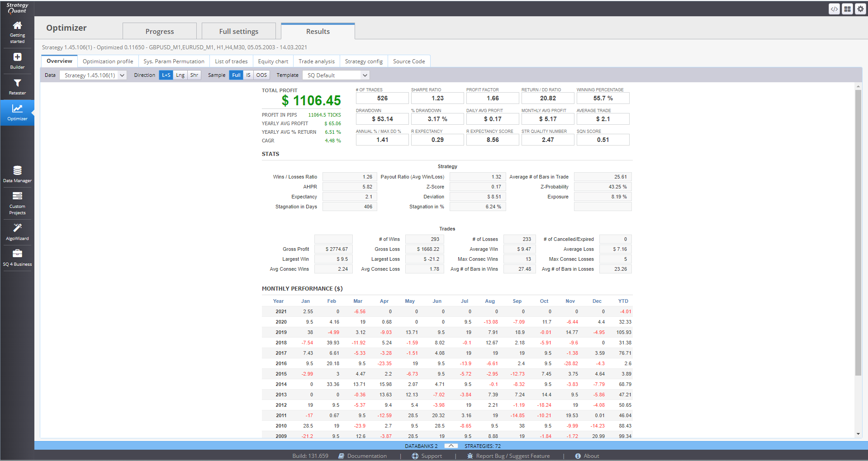Viewport: 868px width, 461px height.
Task: Open the Trade analysis subtab
Action: (317, 61)
